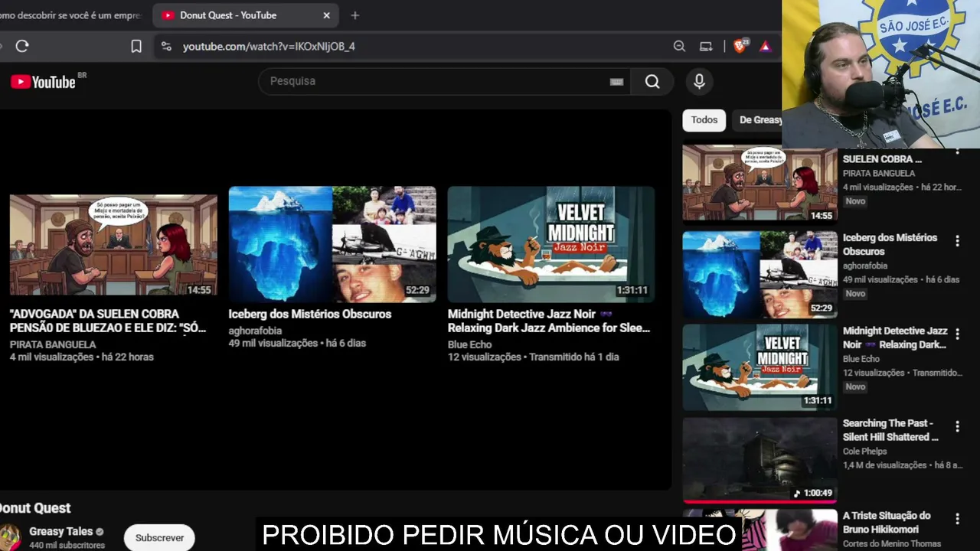Subscribe with the Subscrever button

[159, 537]
